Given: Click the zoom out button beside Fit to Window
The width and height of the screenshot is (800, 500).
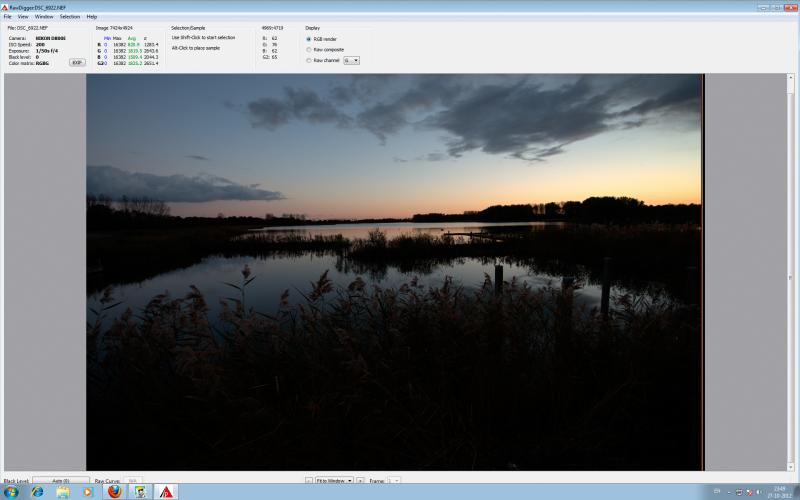Looking at the screenshot, I should click(x=309, y=481).
